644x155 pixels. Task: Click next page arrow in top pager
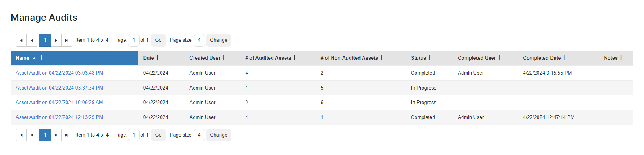[56, 40]
